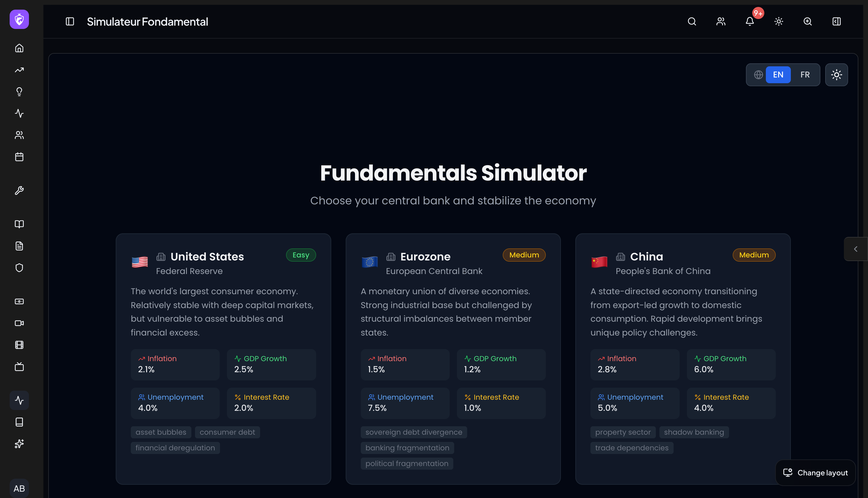Open the Home icon in sidebar
868x498 pixels.
[19, 48]
